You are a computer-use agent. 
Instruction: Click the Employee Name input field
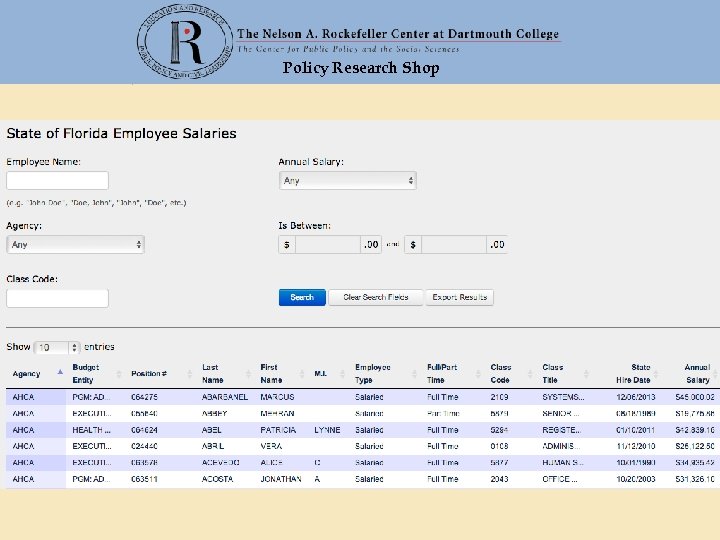point(57,180)
